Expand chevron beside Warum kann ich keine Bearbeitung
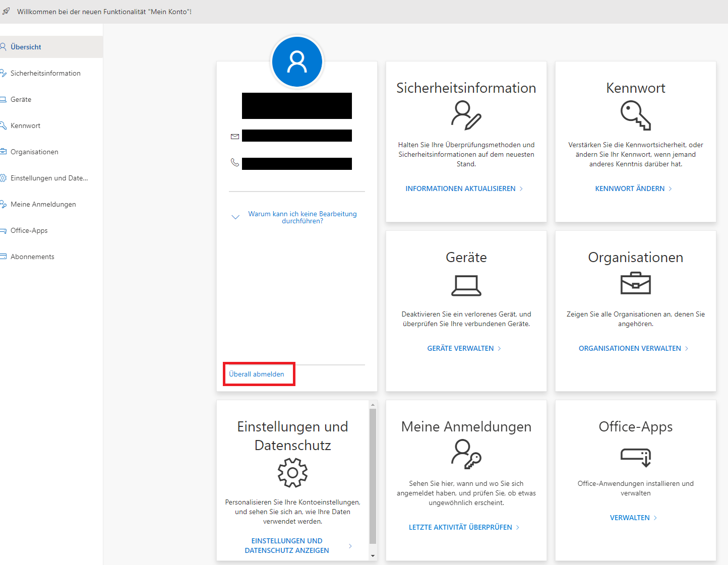Viewport: 728px width, 565px height. [x=235, y=217]
